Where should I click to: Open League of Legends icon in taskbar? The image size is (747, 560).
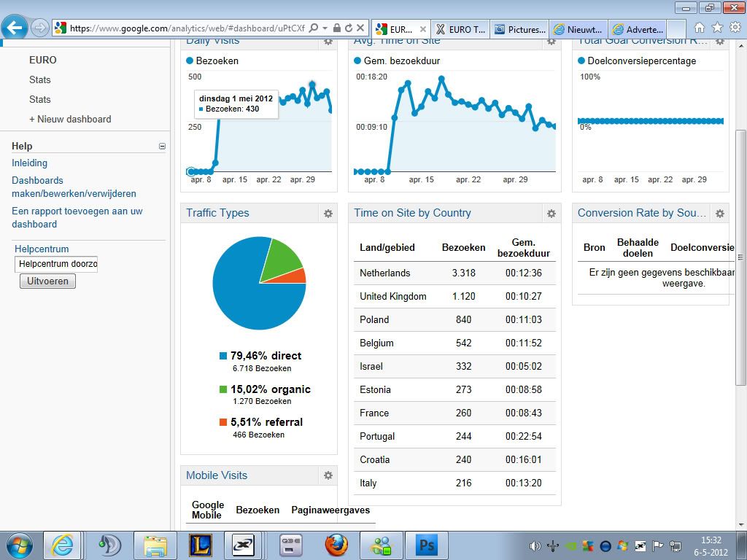(201, 545)
